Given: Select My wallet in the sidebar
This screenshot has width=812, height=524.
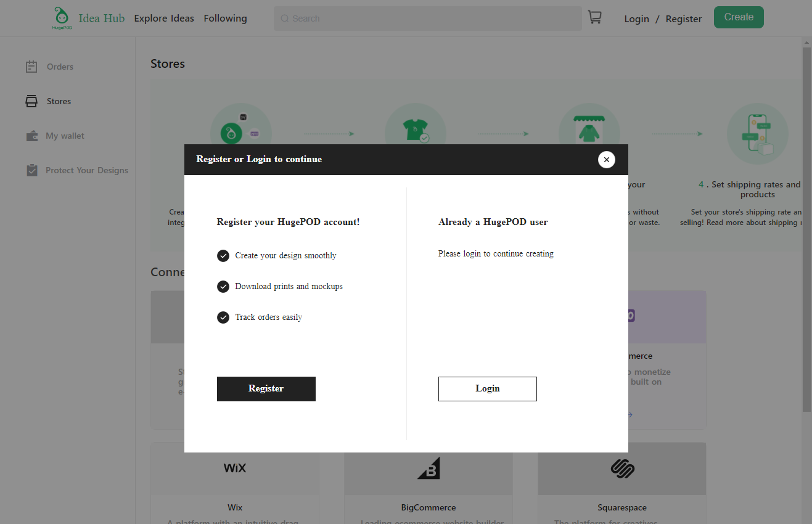Looking at the screenshot, I should 65,136.
